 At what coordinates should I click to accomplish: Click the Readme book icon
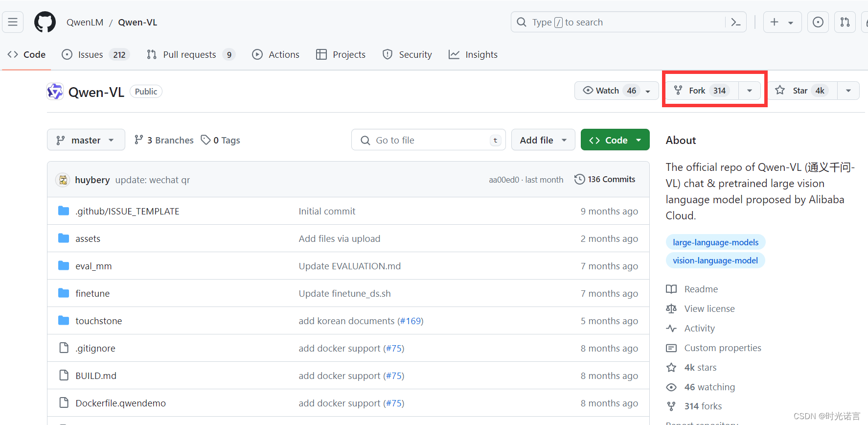tap(671, 289)
